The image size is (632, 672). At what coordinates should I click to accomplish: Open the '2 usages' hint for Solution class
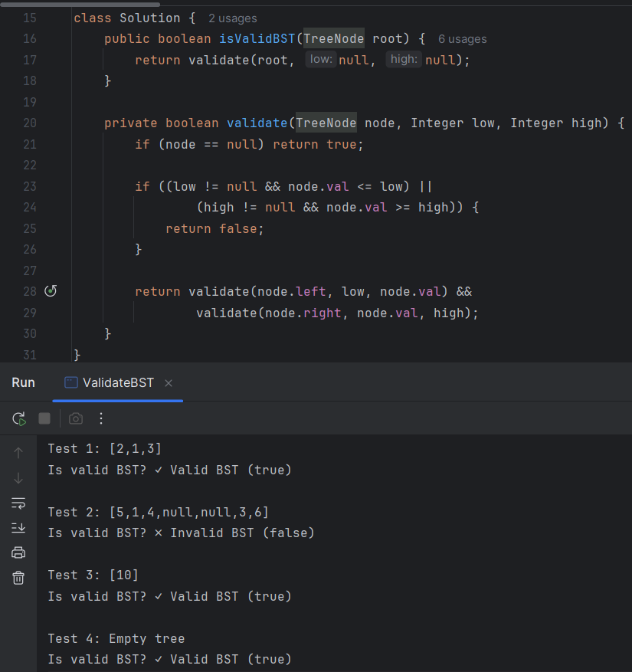pos(233,18)
